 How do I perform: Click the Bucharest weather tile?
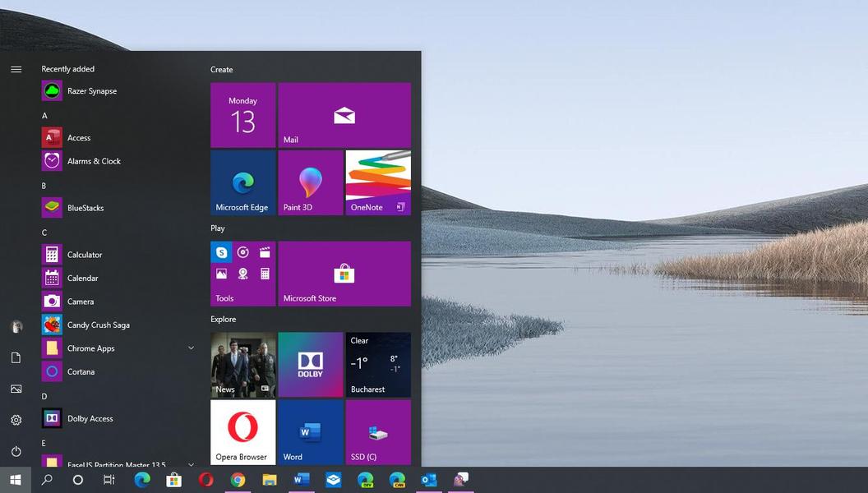tap(378, 365)
